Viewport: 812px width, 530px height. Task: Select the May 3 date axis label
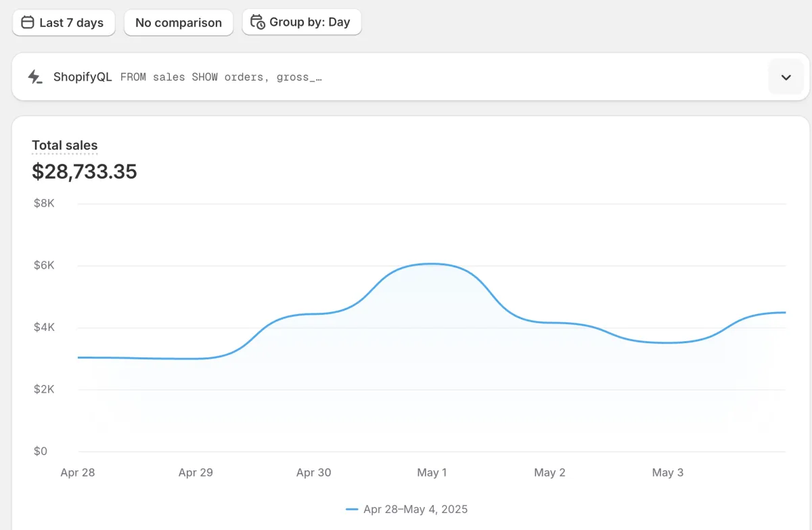667,472
